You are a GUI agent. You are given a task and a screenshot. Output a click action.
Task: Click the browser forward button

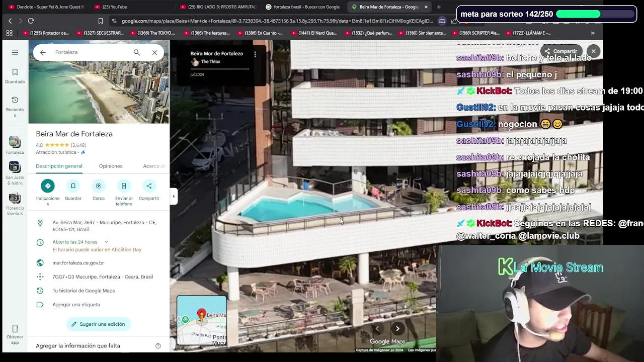coord(20,21)
